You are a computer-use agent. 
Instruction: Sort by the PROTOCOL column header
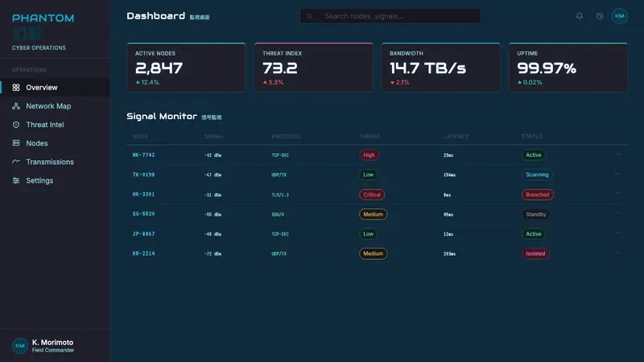pos(287,136)
